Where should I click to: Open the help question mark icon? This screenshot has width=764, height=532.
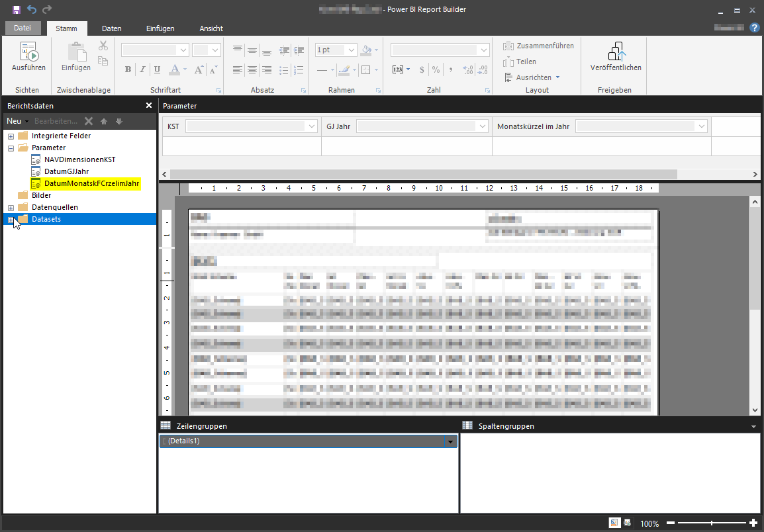[x=754, y=28]
